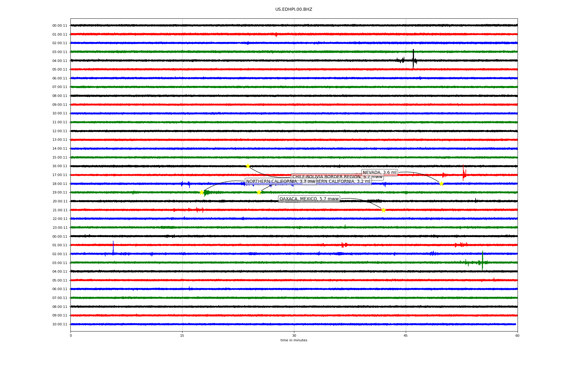Viewport: 588px width, 368px height.
Task: Click the tall black spike near minute 46
Action: (413, 57)
